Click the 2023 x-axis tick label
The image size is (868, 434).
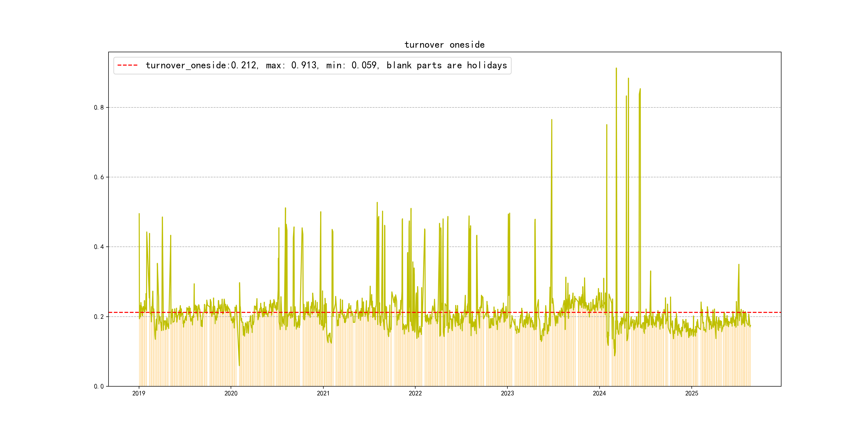tap(507, 393)
